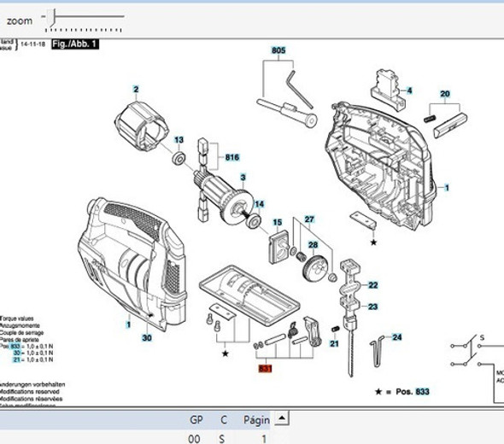Viewport: 504px width, 444px height.
Task: Click the GP cell value 00
Action: [194, 439]
